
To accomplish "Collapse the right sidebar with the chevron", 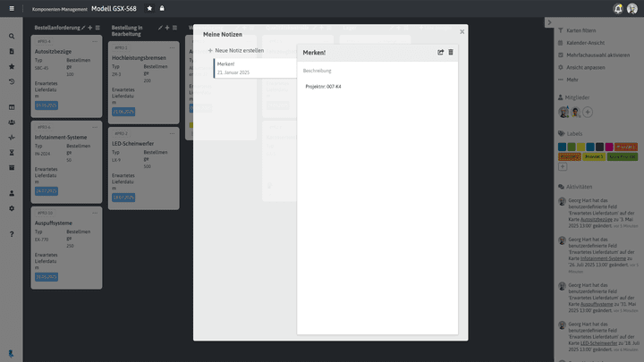I will coord(548,21).
